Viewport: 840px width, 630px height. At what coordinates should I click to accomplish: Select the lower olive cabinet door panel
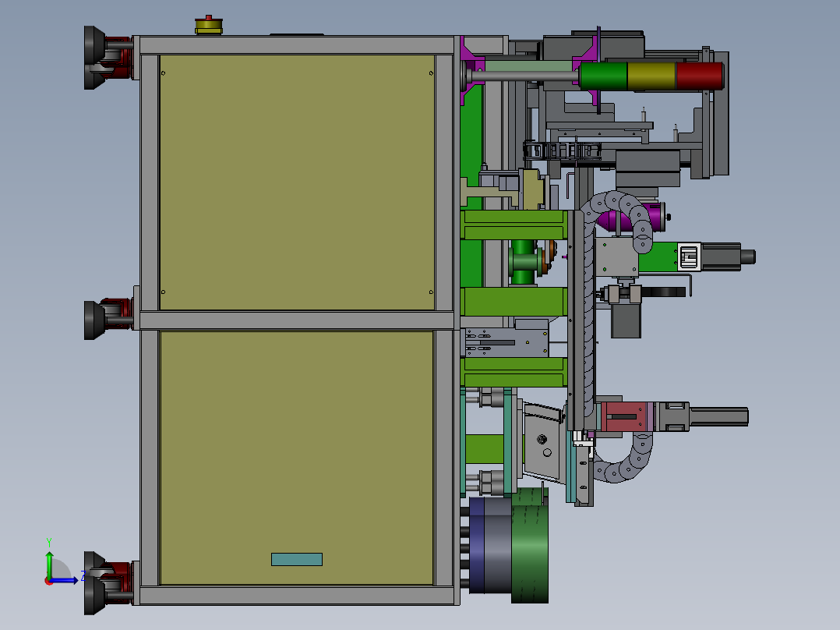point(297,458)
